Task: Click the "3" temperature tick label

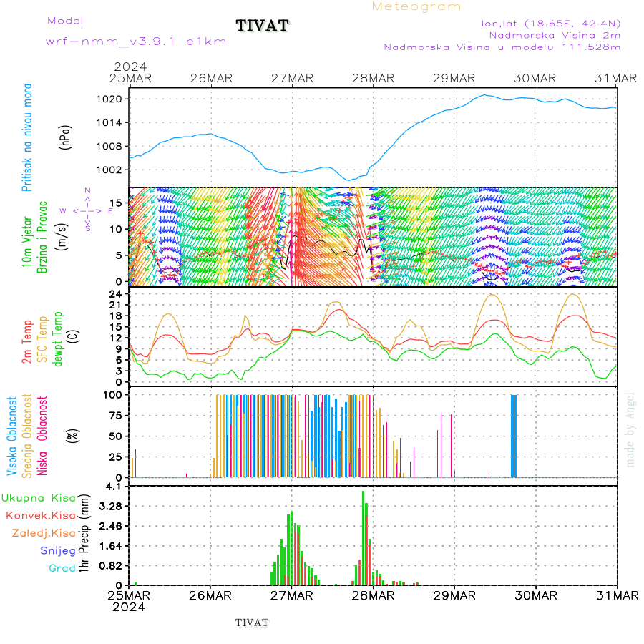Action: (x=119, y=371)
